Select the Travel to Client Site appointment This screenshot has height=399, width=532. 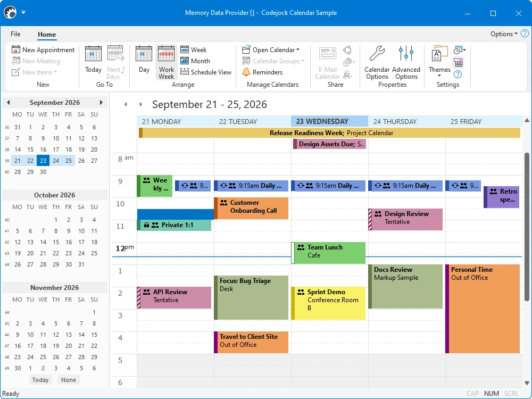(251, 342)
